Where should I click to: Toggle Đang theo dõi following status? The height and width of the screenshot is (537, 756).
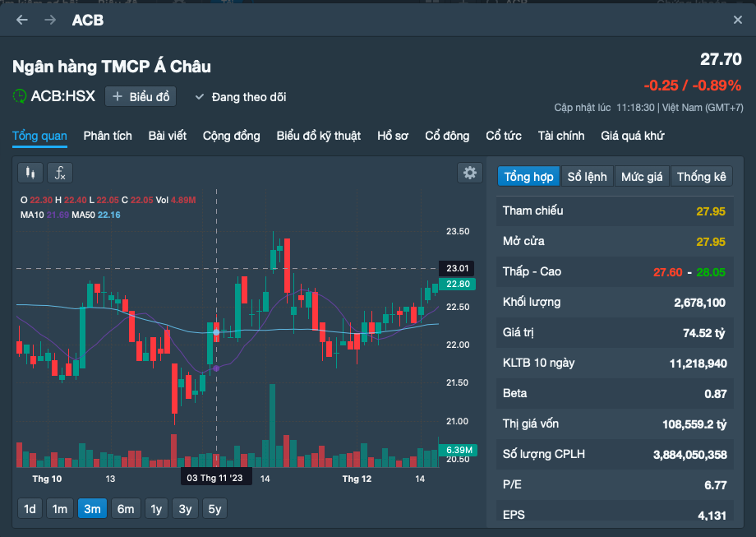(x=241, y=97)
